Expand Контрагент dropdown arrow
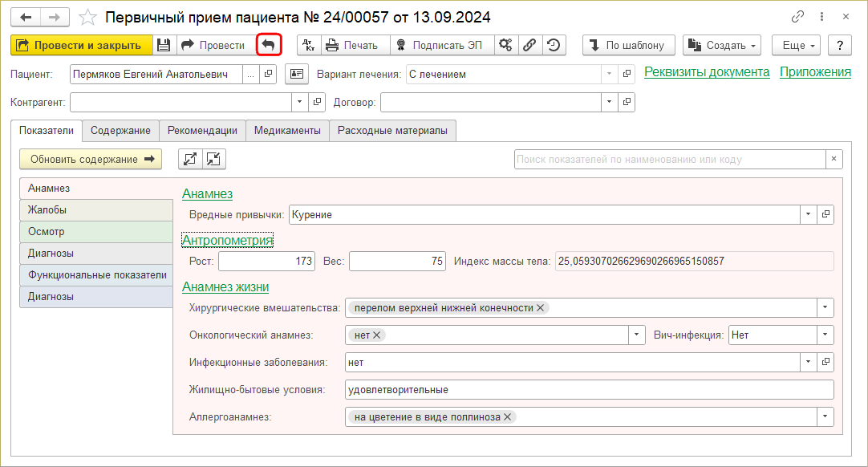This screenshot has width=868, height=467. coord(299,102)
